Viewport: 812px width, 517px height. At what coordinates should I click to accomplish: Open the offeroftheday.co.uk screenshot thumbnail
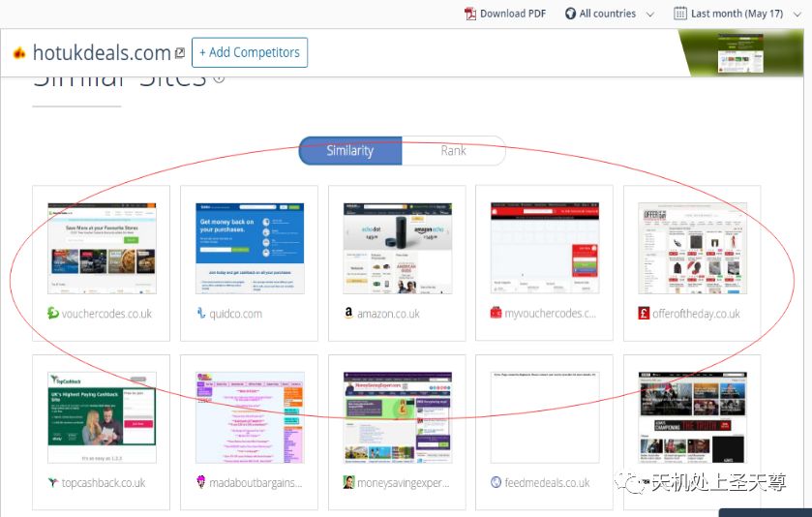[x=692, y=248]
